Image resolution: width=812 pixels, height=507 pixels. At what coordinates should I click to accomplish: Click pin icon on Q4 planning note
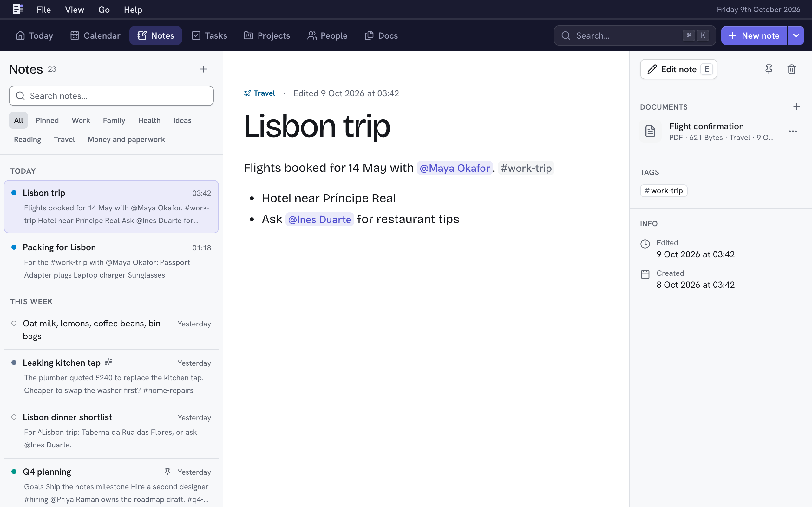pos(167,472)
